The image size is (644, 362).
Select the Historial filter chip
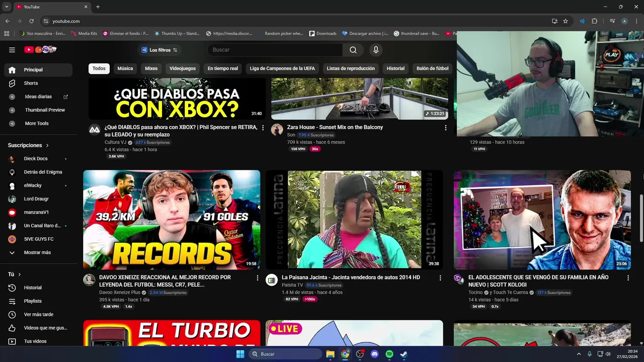coord(395,68)
